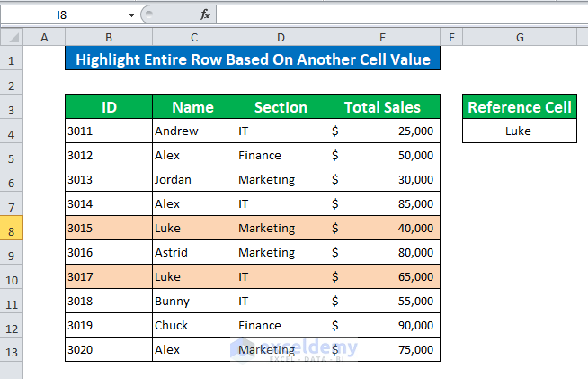Viewport: 588px width, 379px height.
Task: Select the column B header
Action: pos(109,36)
